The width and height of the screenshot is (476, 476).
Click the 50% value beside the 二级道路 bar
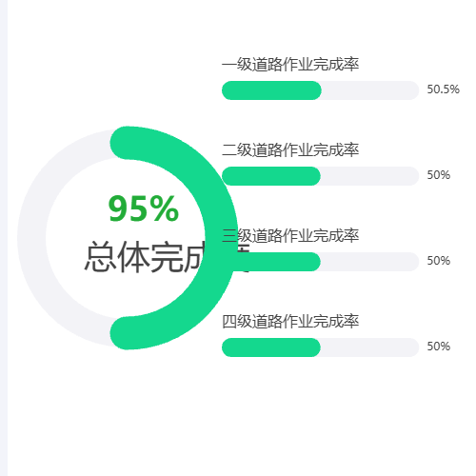[x=439, y=175]
